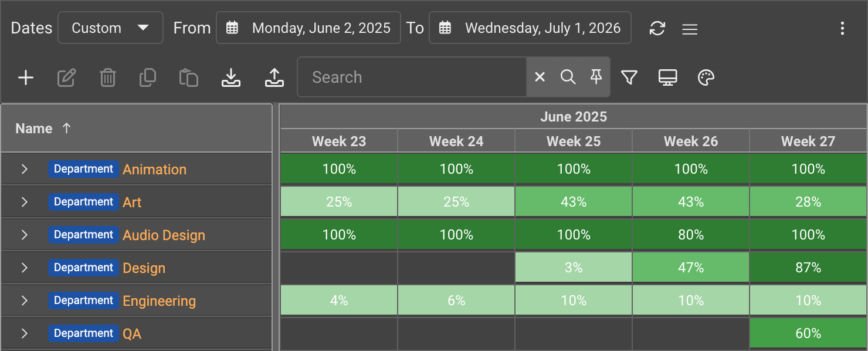Screen dimensions: 868x351
Task: Click the monitor display settings icon
Action: point(667,77)
